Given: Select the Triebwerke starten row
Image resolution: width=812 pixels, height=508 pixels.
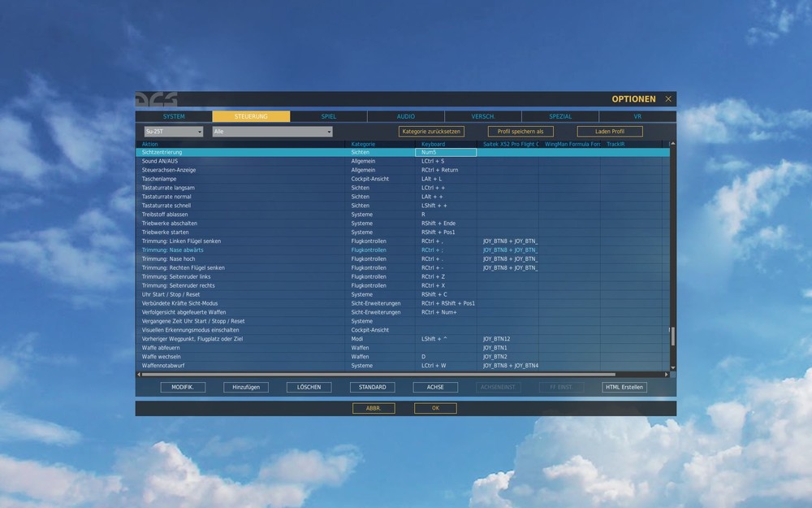Looking at the screenshot, I should pos(403,232).
